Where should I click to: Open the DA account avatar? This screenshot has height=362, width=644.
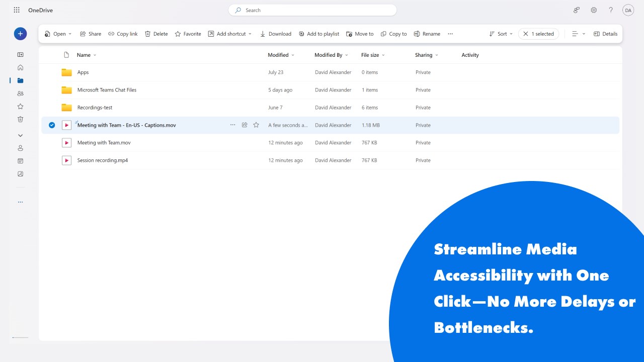pos(628,10)
